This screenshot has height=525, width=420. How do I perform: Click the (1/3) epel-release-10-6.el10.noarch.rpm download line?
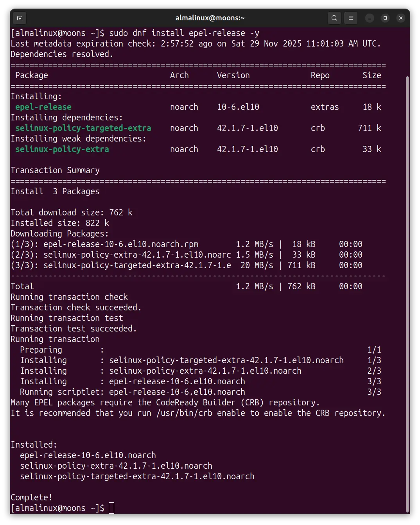pos(187,244)
